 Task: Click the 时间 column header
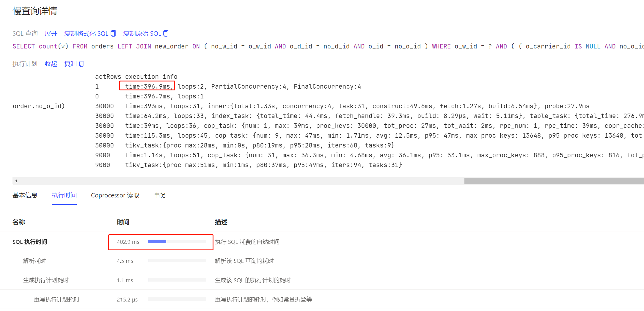point(123,222)
